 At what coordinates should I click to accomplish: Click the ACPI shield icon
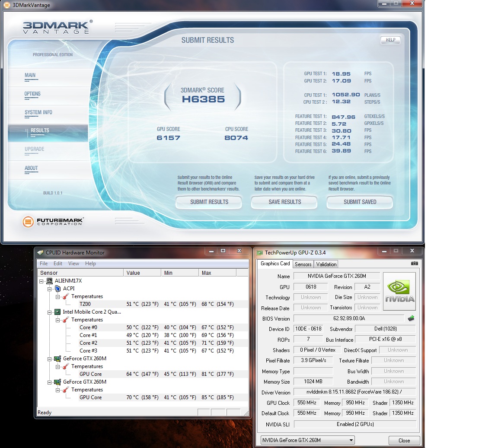pyautogui.click(x=58, y=288)
